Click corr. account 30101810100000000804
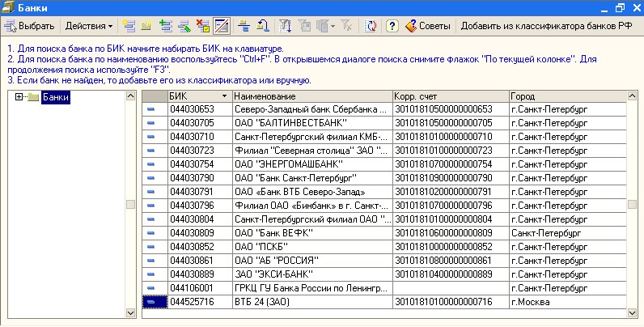Viewport: 644px width, 327px height. [x=451, y=219]
